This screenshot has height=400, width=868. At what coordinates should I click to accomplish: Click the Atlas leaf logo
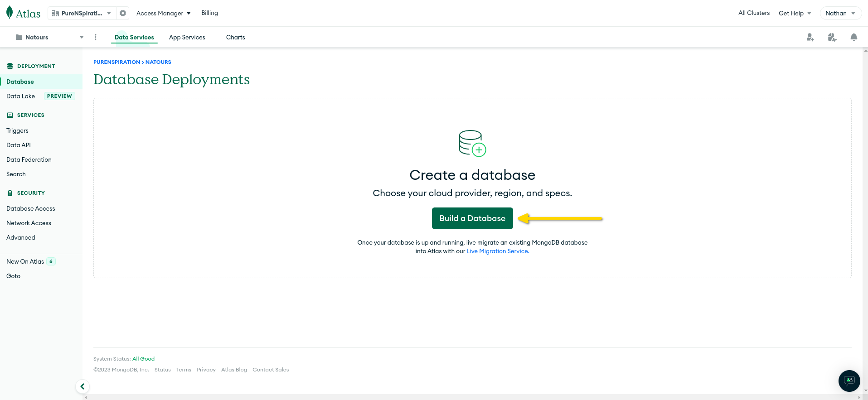coord(10,13)
